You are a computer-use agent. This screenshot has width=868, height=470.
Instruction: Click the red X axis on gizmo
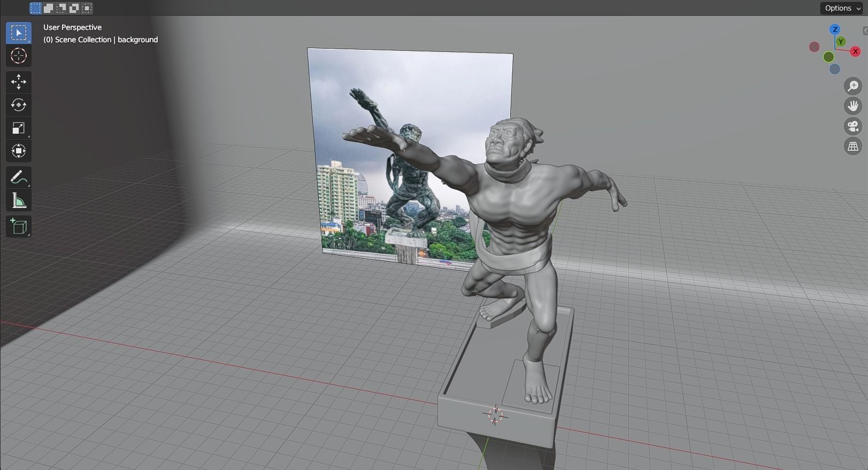[855, 51]
